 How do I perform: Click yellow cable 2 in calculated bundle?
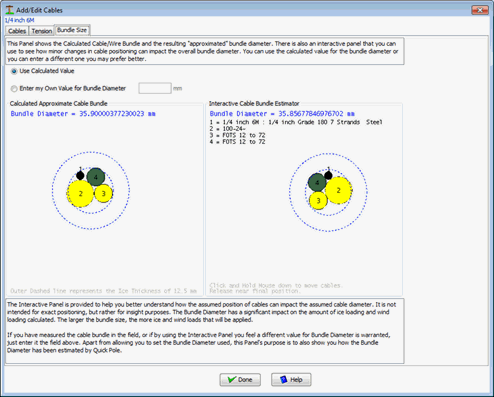tap(80, 193)
